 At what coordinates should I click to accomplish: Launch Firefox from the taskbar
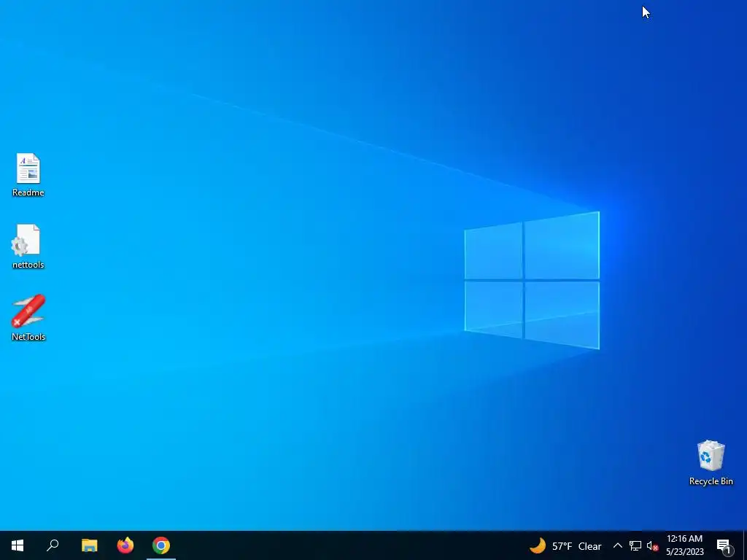[125, 545]
